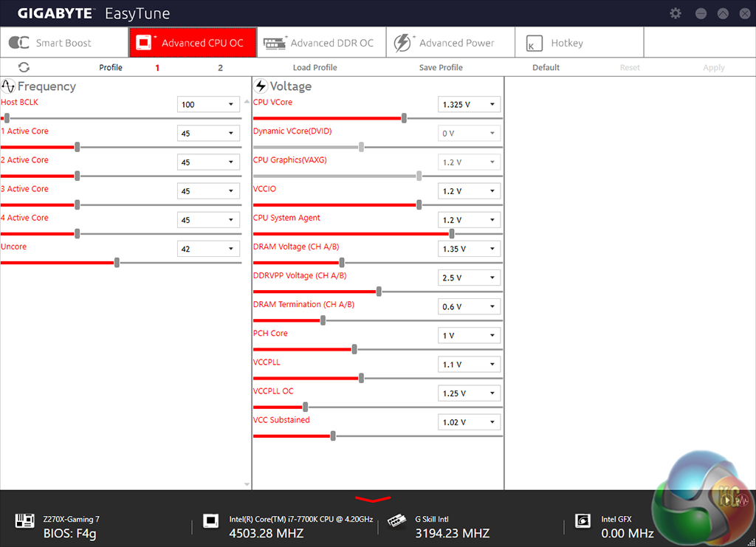Click the Apply button
Screen dimensions: 756x547
point(714,67)
